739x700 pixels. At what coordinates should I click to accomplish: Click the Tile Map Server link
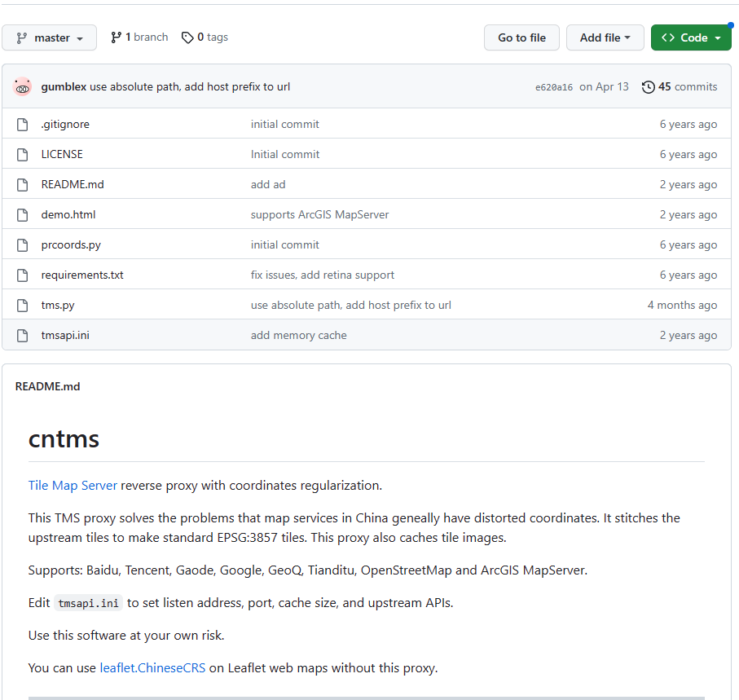73,486
